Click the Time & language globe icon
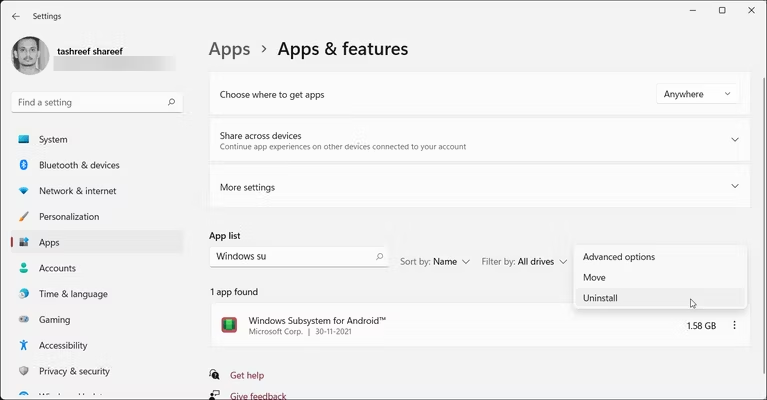 point(23,293)
